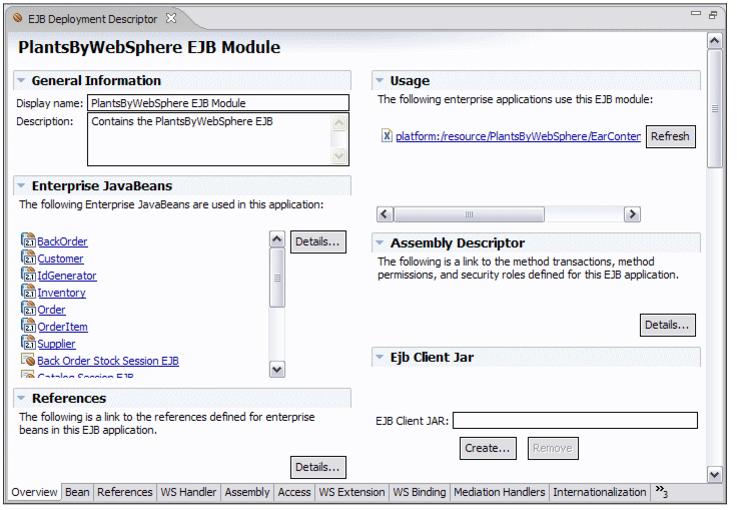
Task: Collapse the Ejb Client Jar section
Action: tap(380, 357)
